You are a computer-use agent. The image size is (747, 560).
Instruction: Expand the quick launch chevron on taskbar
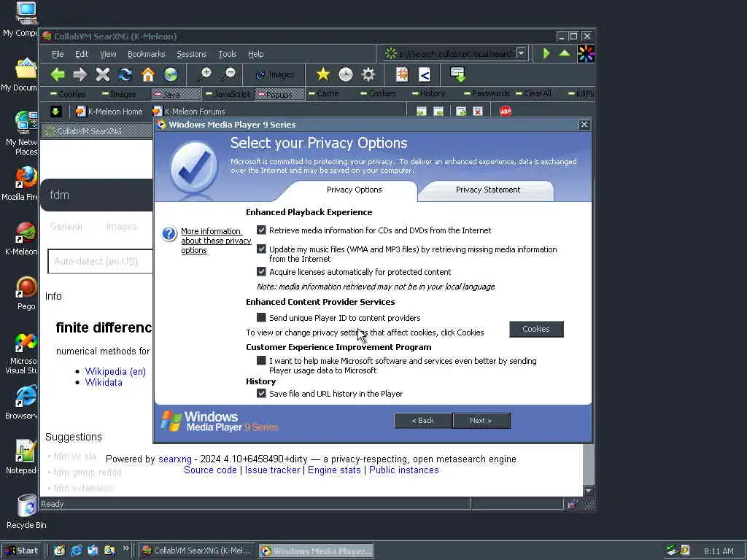pos(125,548)
